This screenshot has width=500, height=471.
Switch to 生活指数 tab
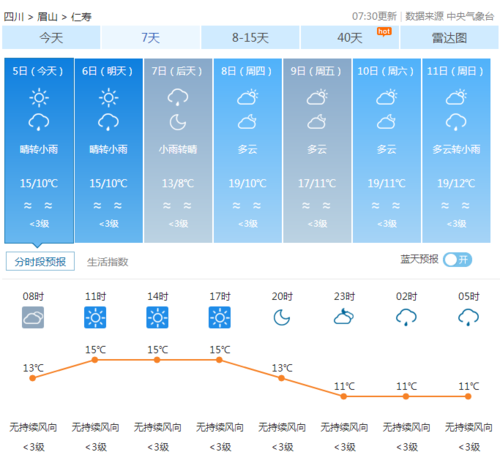[108, 262]
